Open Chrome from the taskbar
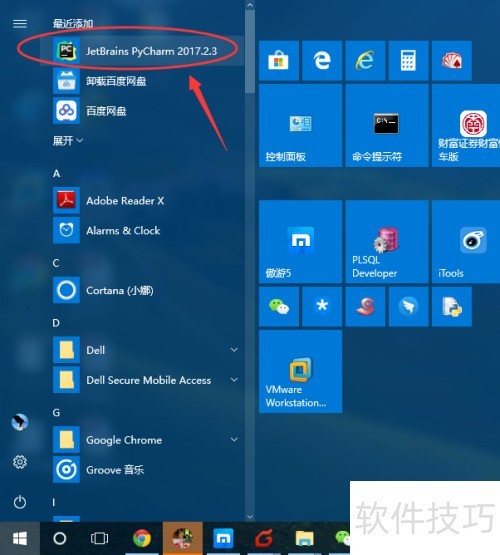Viewport: 500px width, 555px height. coord(142,538)
